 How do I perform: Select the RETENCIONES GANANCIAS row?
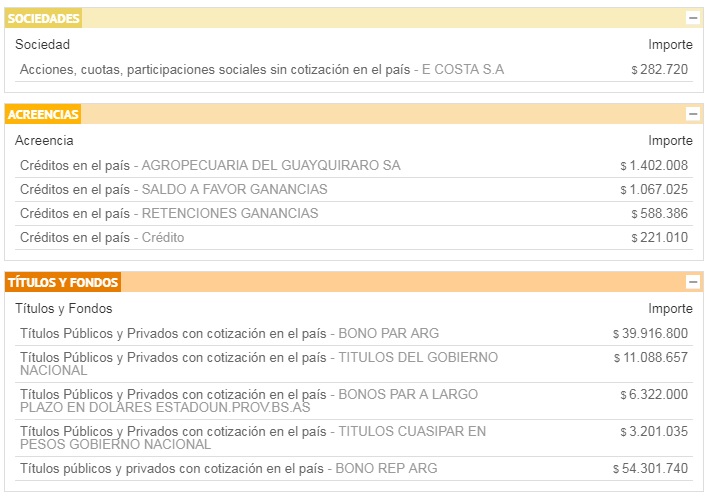tap(169, 213)
